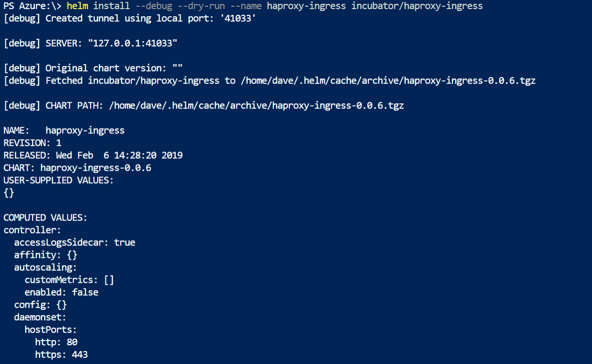The image size is (592, 364).
Task: Click CHART: haproxy-ingress-0.0.6 line
Action: (77, 168)
